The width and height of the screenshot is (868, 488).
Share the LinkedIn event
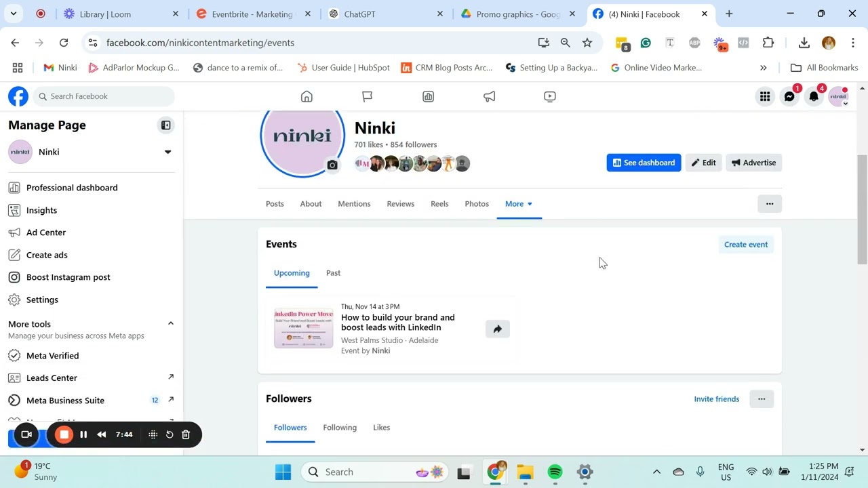[497, 329]
